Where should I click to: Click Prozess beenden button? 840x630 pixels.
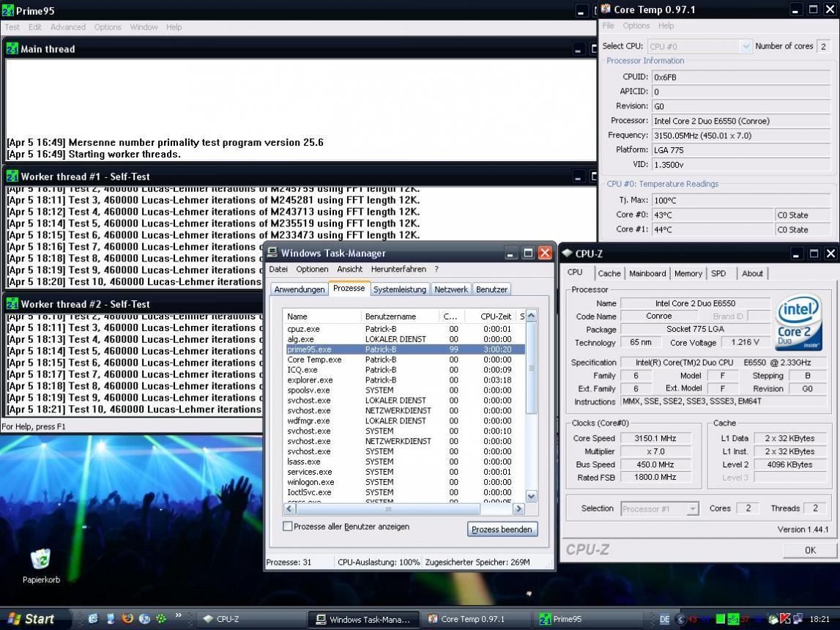(502, 530)
